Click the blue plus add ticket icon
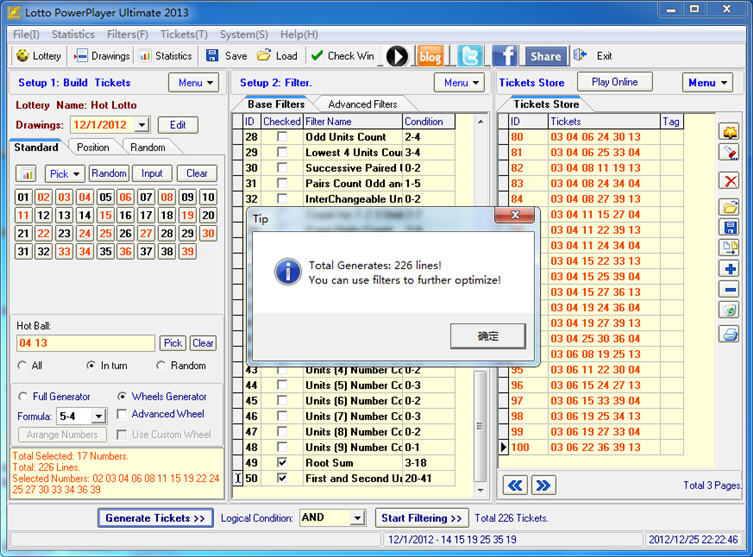Screen dimensions: 753x557 pyautogui.click(x=729, y=269)
